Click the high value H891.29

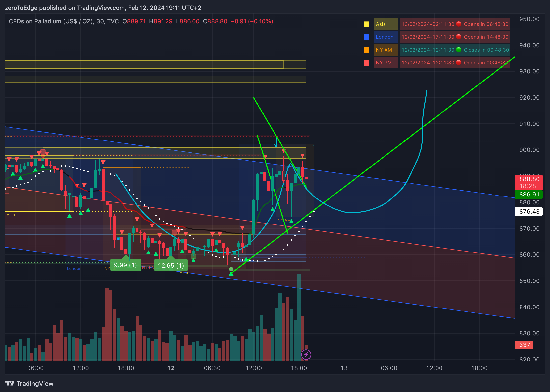pyautogui.click(x=161, y=21)
